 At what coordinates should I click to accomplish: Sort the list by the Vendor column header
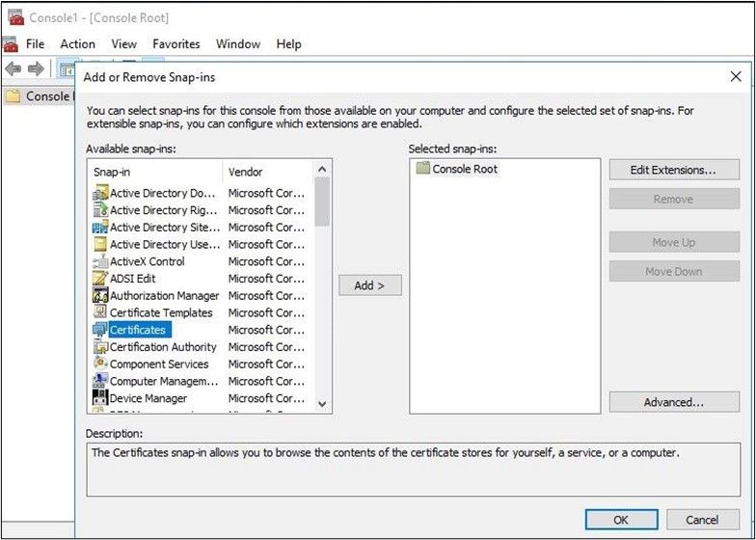tap(246, 172)
